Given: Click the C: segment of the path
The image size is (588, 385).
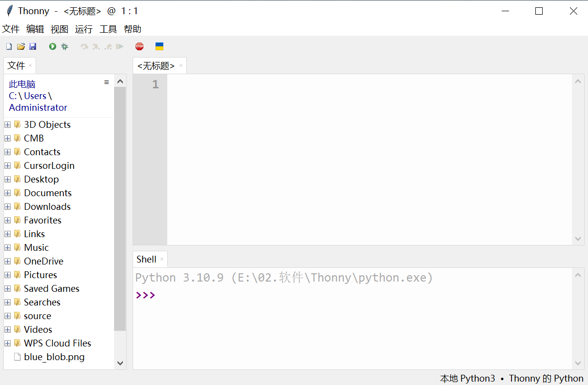Looking at the screenshot, I should tap(13, 96).
